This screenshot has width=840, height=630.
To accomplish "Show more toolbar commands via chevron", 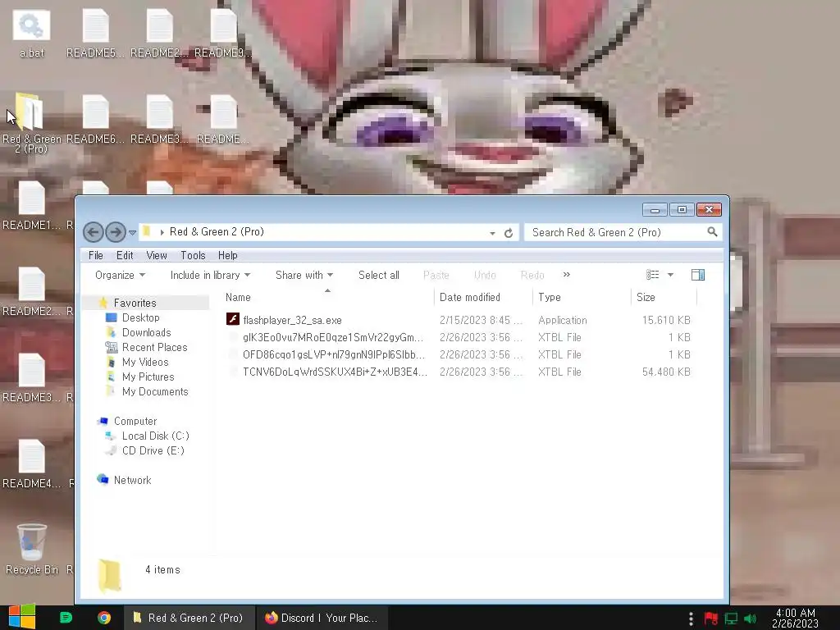I will (566, 274).
